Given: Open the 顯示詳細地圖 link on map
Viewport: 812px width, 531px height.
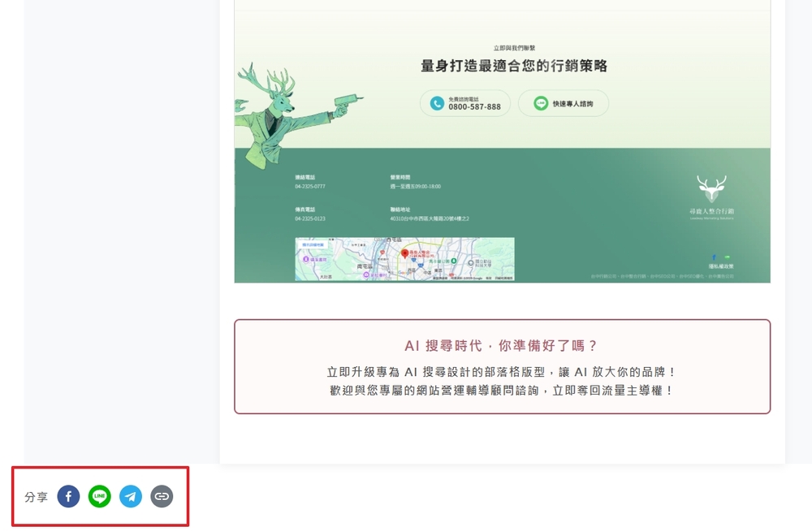Looking at the screenshot, I should coord(313,244).
